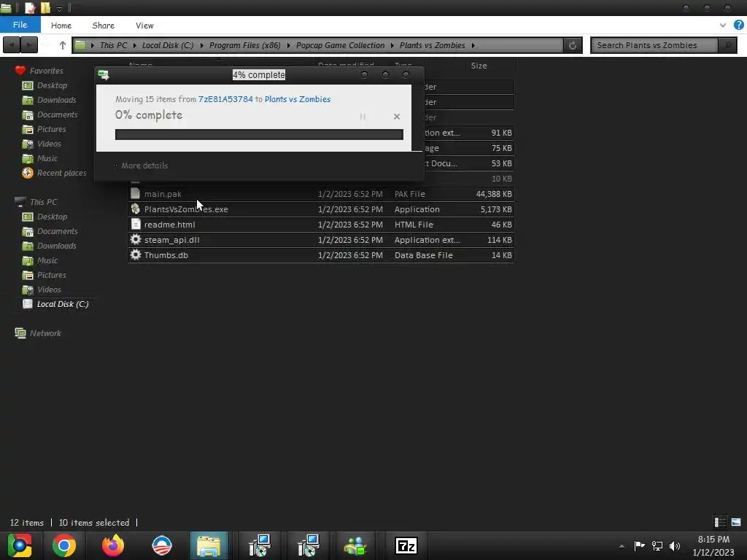Expand the dropdown arrow after Popcap Game Collection
Image resolution: width=747 pixels, height=560 pixels.
[392, 45]
